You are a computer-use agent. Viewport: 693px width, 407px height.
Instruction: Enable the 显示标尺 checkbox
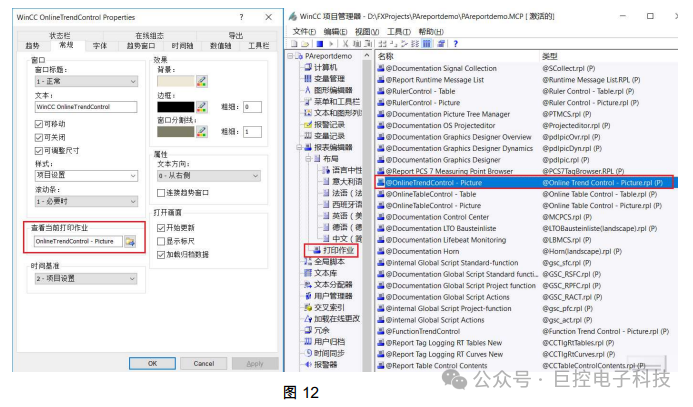coord(161,241)
